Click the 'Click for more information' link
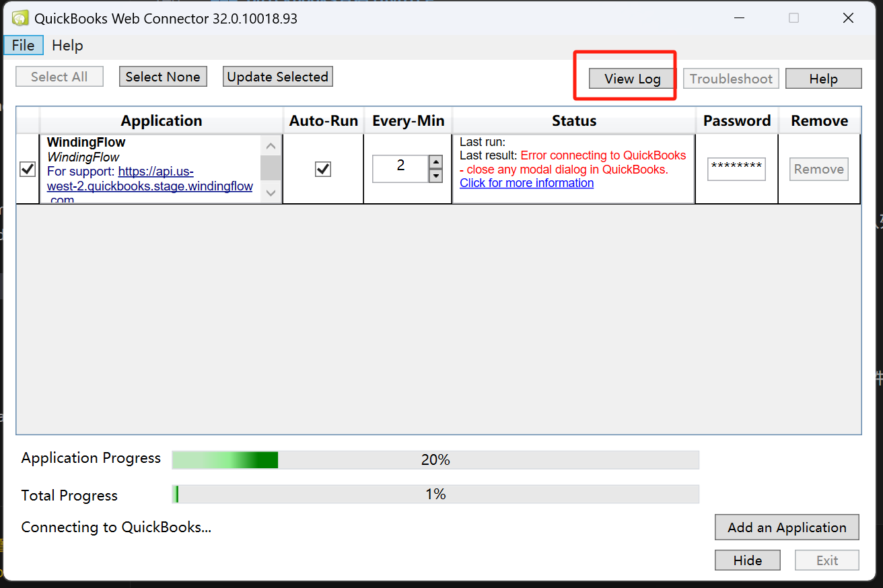Viewport: 883px width, 588px height. (x=526, y=183)
